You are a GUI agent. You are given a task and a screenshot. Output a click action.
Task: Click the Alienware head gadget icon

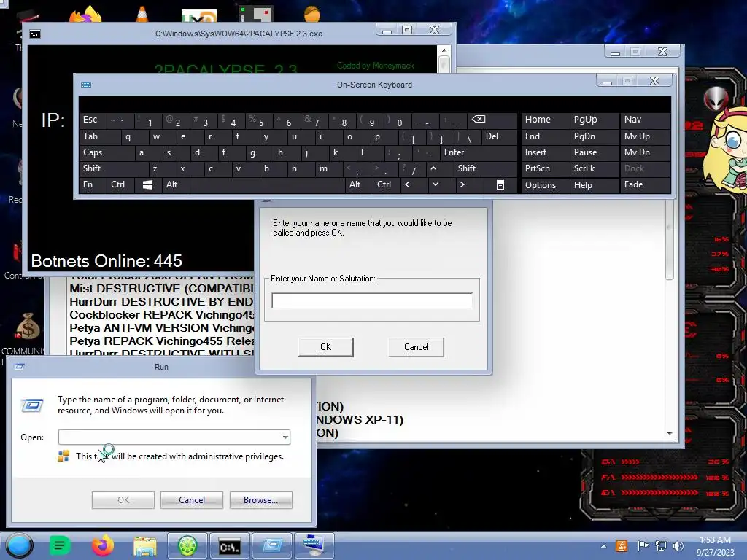(x=716, y=98)
